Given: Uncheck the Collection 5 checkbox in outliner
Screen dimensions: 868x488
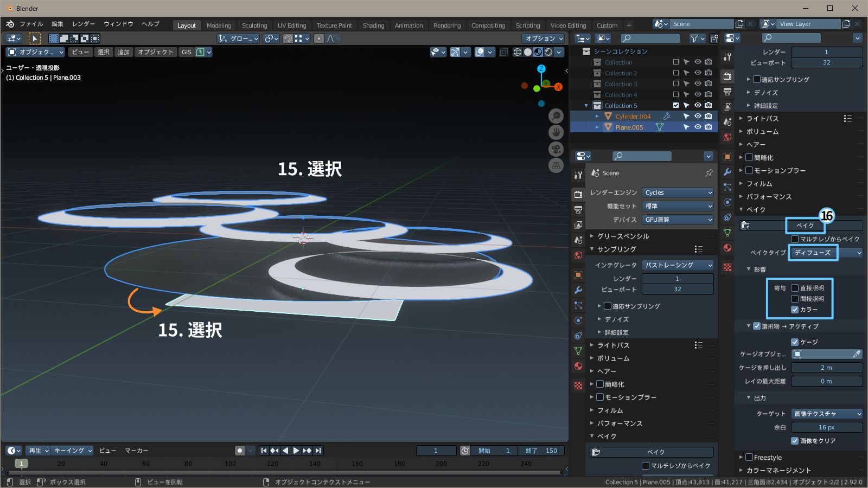Looking at the screenshot, I should [x=676, y=105].
